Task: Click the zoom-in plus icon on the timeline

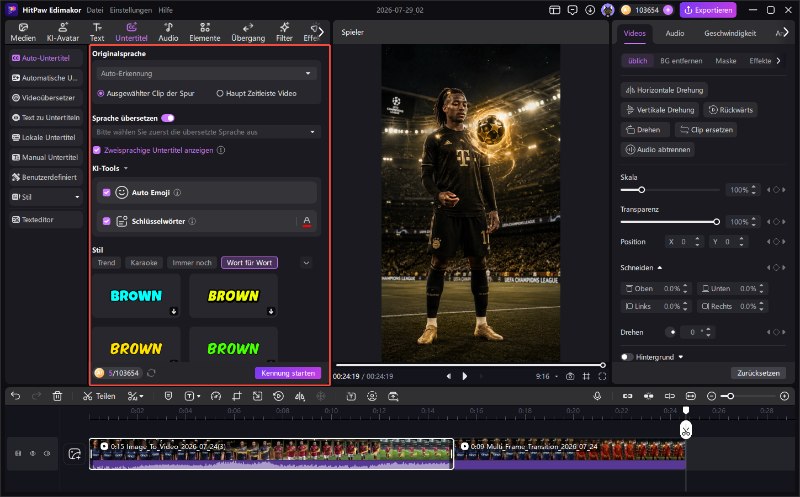Action: click(x=785, y=396)
